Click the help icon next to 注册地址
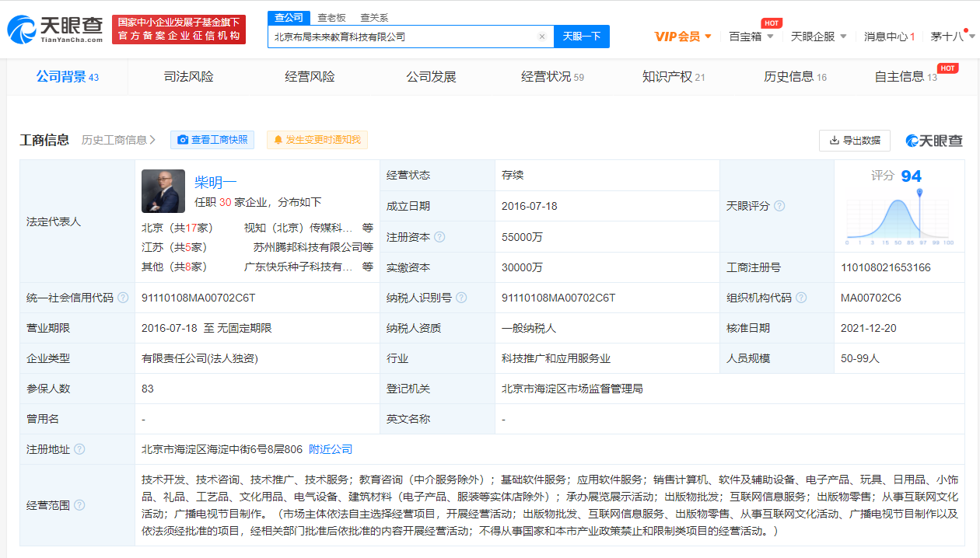Image resolution: width=980 pixels, height=558 pixels. click(x=79, y=449)
